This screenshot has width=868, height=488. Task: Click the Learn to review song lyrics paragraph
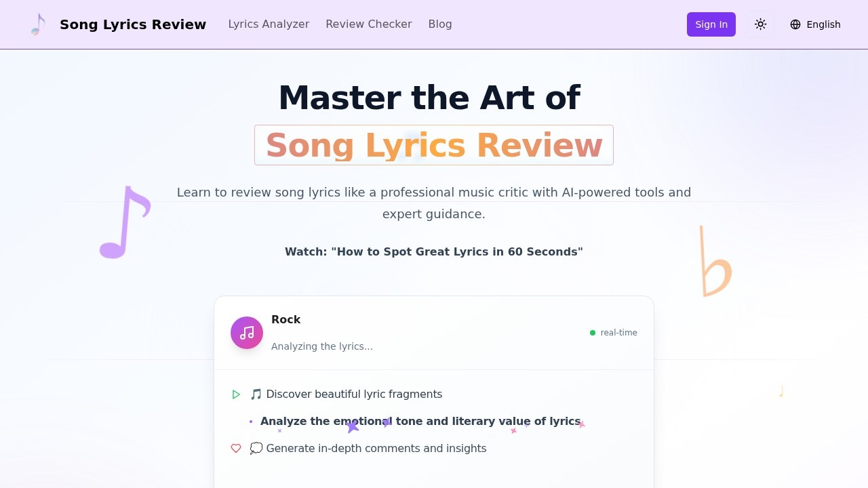tap(434, 203)
